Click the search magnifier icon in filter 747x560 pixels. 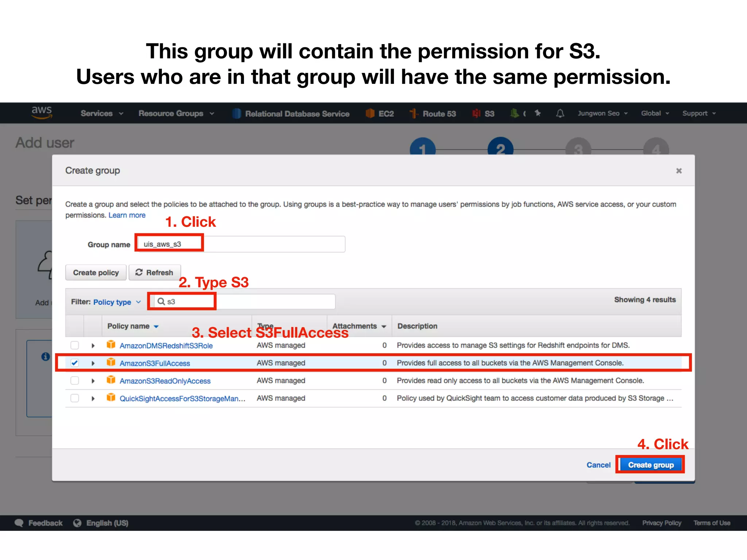coord(161,302)
